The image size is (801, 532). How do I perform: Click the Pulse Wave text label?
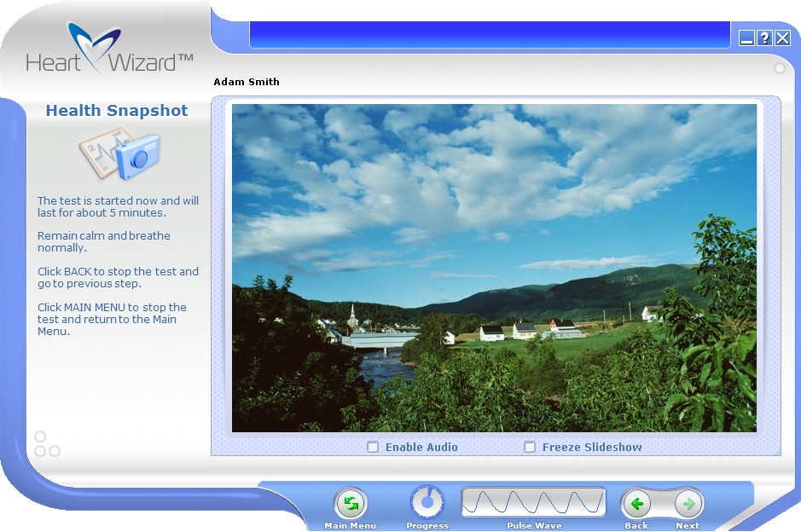(x=534, y=526)
